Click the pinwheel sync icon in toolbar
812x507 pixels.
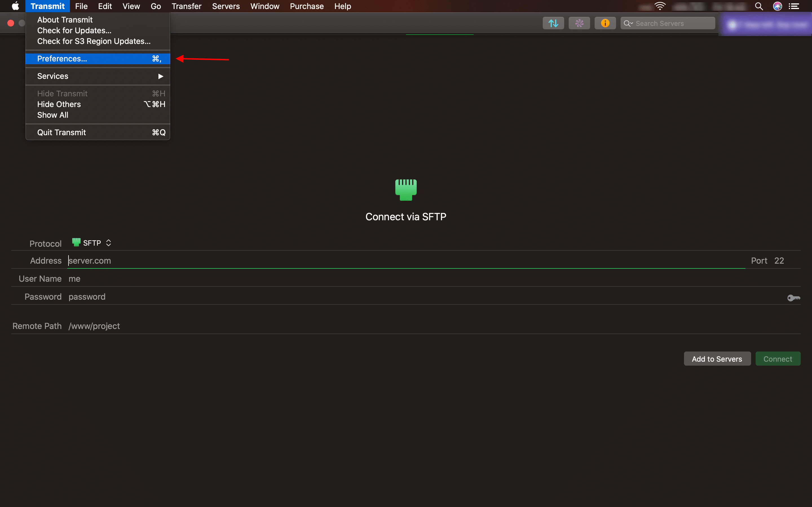[x=579, y=23]
